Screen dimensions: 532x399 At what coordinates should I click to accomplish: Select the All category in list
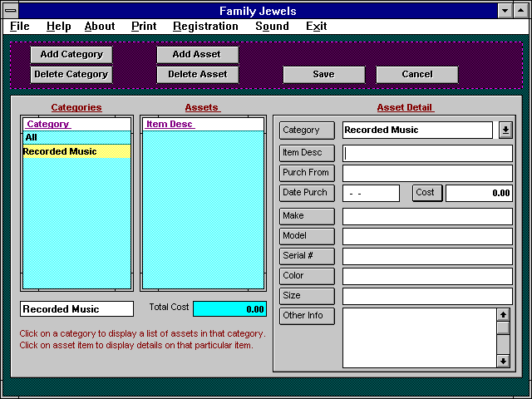76,137
